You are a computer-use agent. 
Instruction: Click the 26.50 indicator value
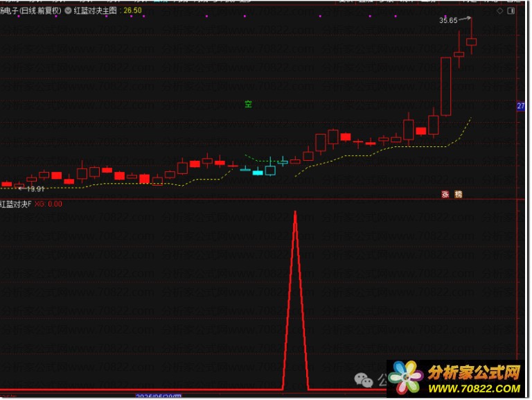[x=133, y=10]
